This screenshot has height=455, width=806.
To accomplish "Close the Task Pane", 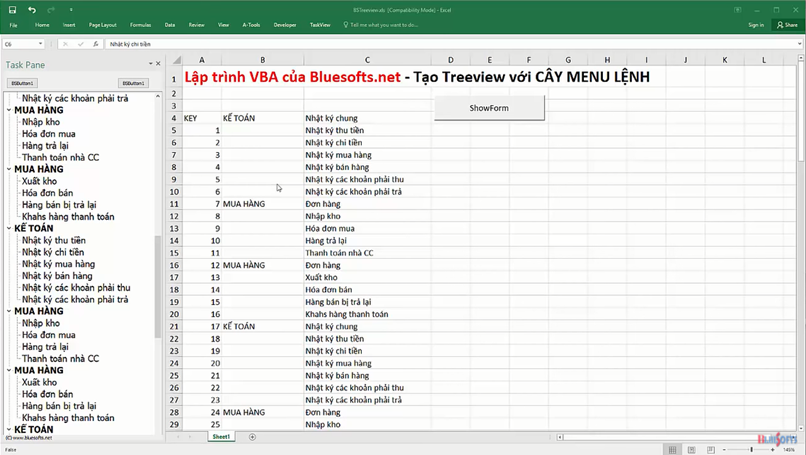I will (158, 64).
